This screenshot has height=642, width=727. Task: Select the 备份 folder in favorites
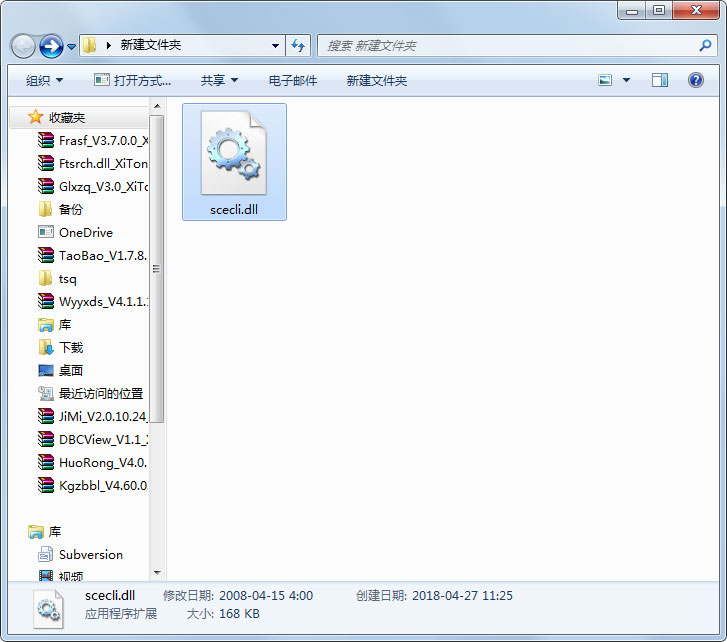pyautogui.click(x=70, y=209)
